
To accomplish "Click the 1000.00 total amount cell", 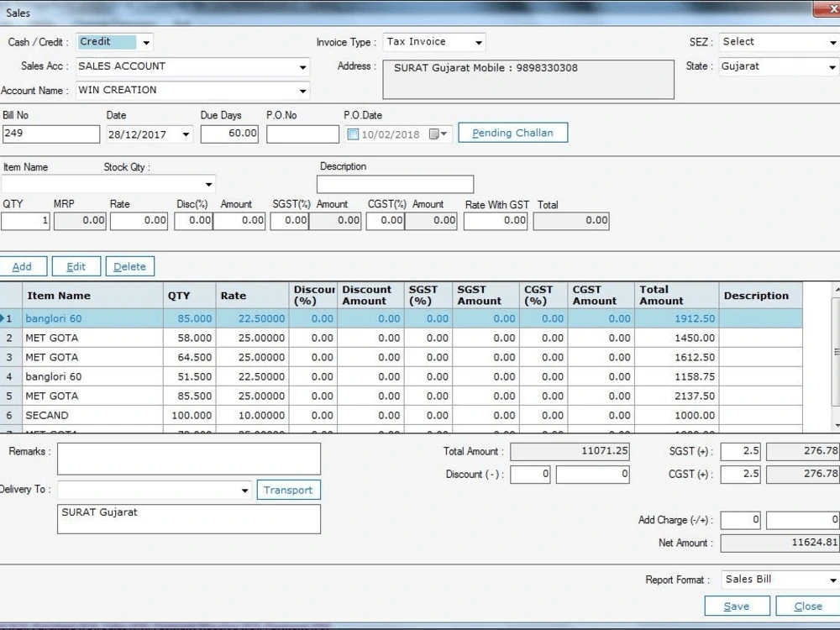I will (x=676, y=415).
